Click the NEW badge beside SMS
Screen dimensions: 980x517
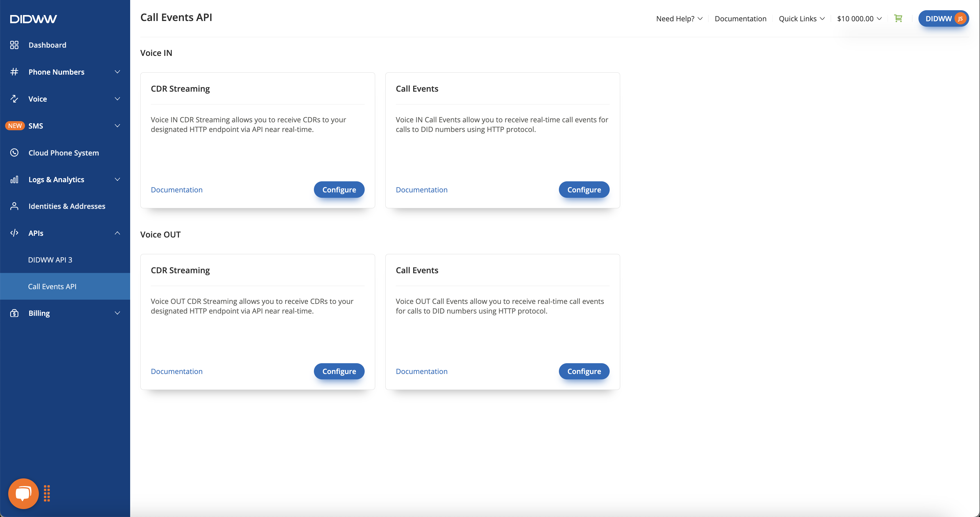click(15, 126)
